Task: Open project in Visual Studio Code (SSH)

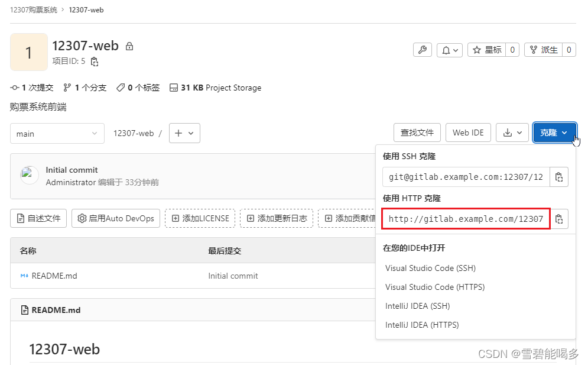Action: click(x=430, y=268)
